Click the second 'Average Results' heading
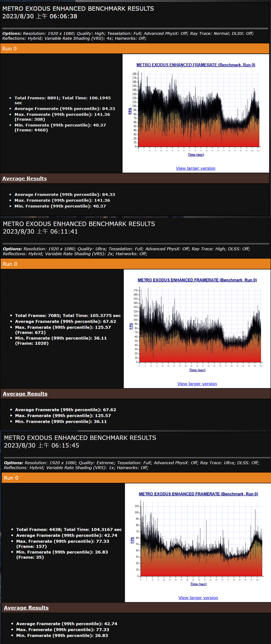The image size is (271, 644). pyautogui.click(x=25, y=394)
